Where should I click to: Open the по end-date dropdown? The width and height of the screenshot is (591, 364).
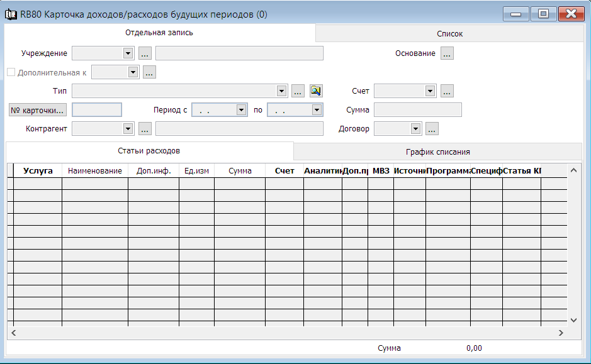point(317,110)
